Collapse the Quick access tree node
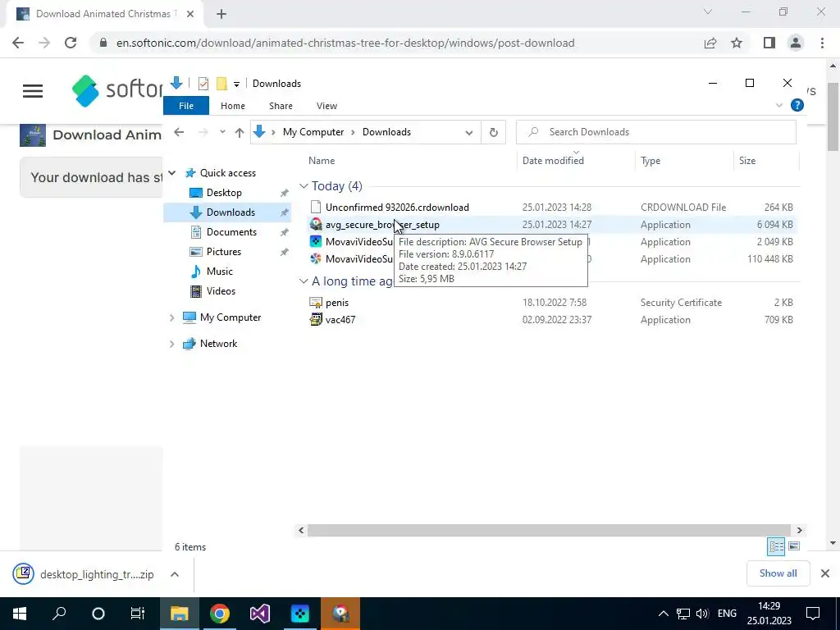Image resolution: width=840 pixels, height=630 pixels. click(x=172, y=173)
